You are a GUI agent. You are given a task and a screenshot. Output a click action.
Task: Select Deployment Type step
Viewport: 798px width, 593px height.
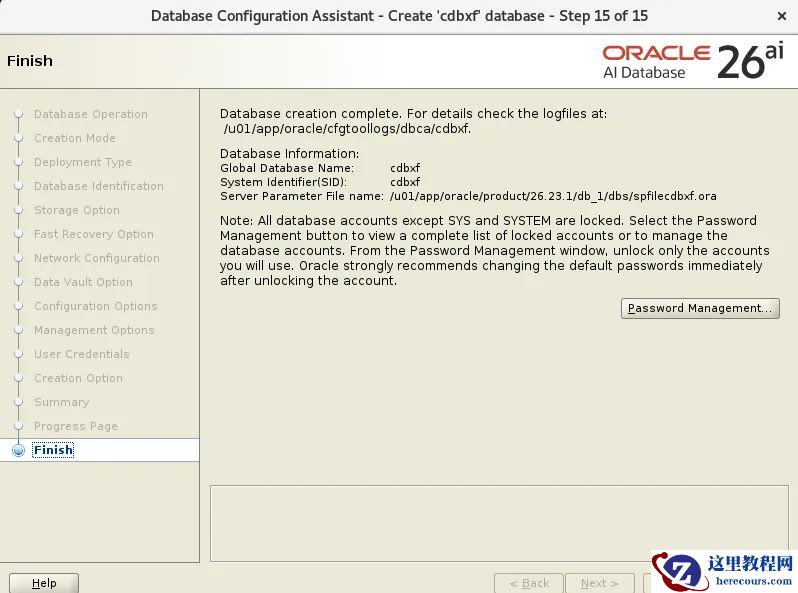[x=82, y=162]
